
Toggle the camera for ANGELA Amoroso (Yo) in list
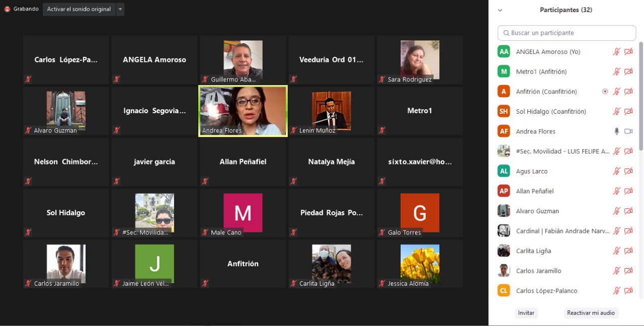[628, 52]
